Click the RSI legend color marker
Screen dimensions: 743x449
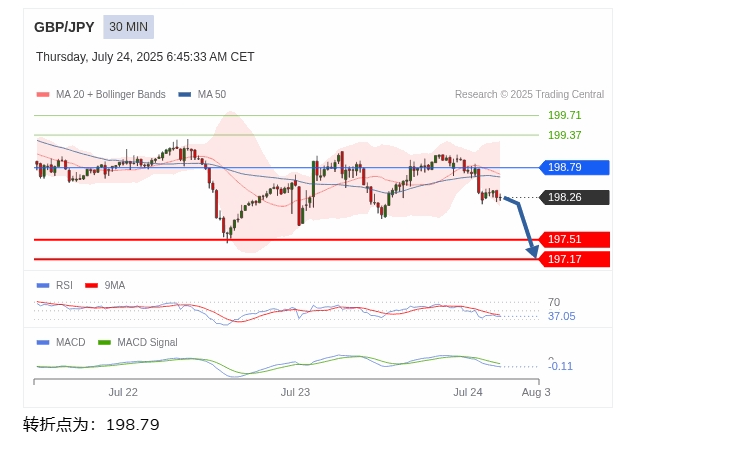[43, 285]
